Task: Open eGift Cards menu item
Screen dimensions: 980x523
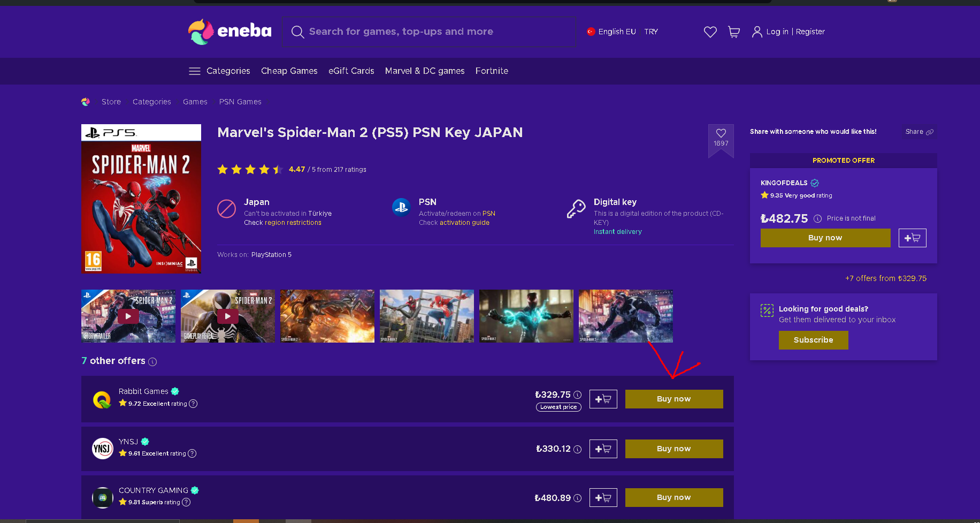Action: pos(351,71)
